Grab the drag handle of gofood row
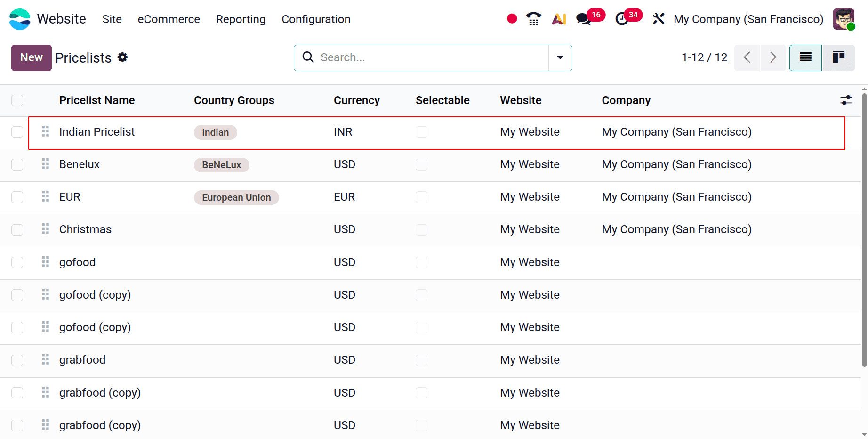 coord(45,262)
